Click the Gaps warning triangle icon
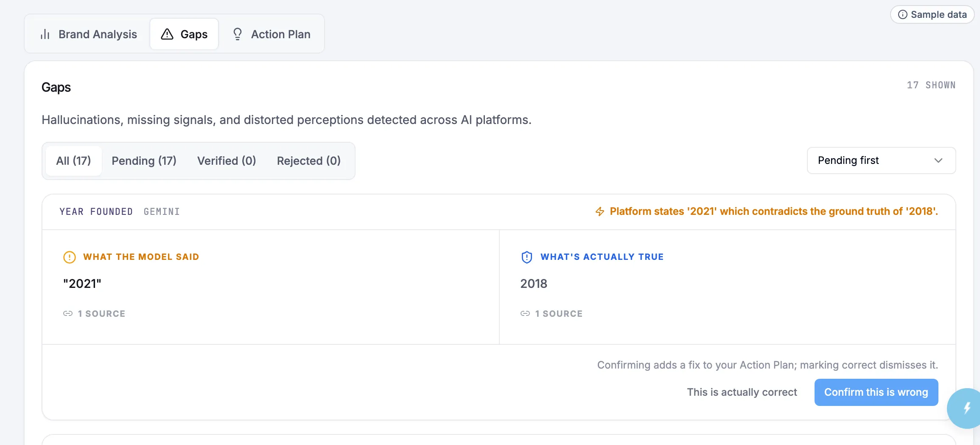 tap(167, 34)
